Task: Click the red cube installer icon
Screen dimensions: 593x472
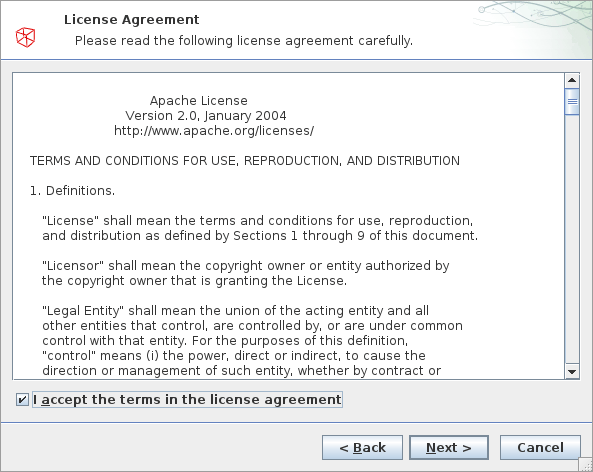Action: point(25,37)
